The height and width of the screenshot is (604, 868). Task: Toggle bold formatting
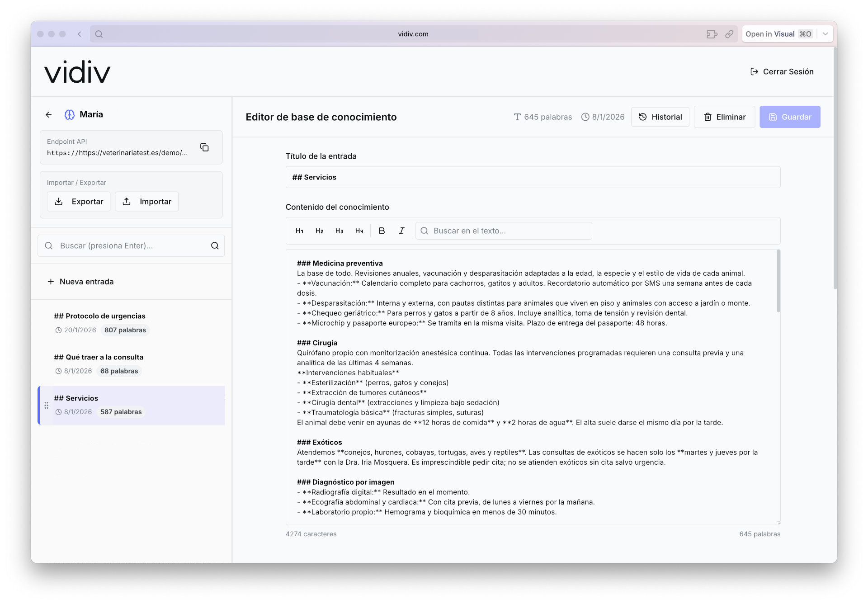coord(382,231)
